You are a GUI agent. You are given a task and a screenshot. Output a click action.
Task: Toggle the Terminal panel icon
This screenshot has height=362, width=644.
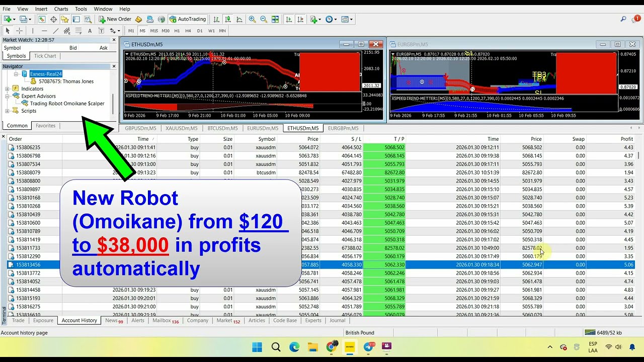(76, 19)
